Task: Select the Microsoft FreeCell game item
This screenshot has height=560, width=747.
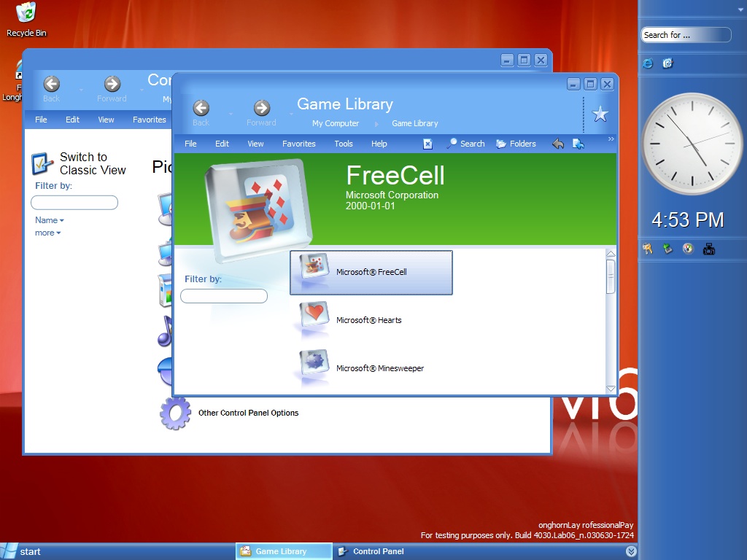Action: click(371, 273)
